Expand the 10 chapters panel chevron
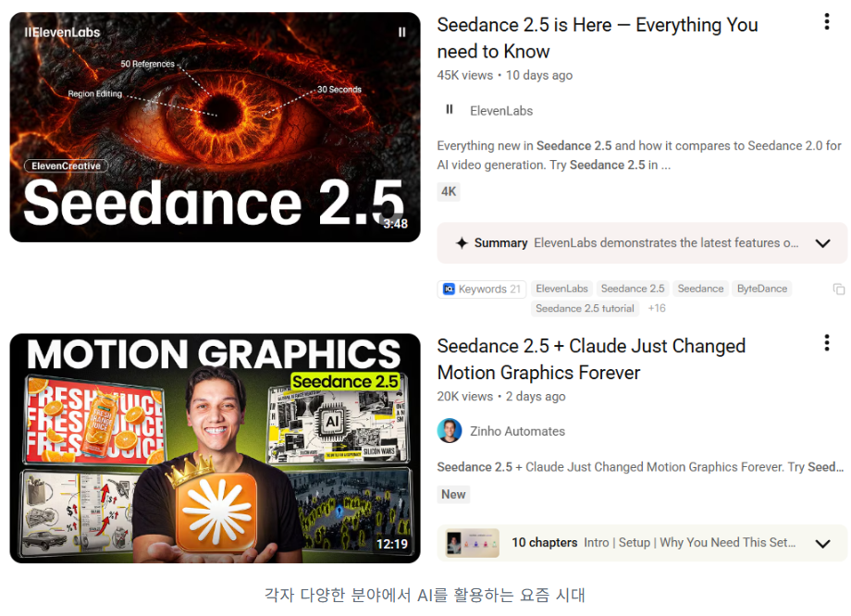This screenshot has width=851, height=616. point(822,543)
